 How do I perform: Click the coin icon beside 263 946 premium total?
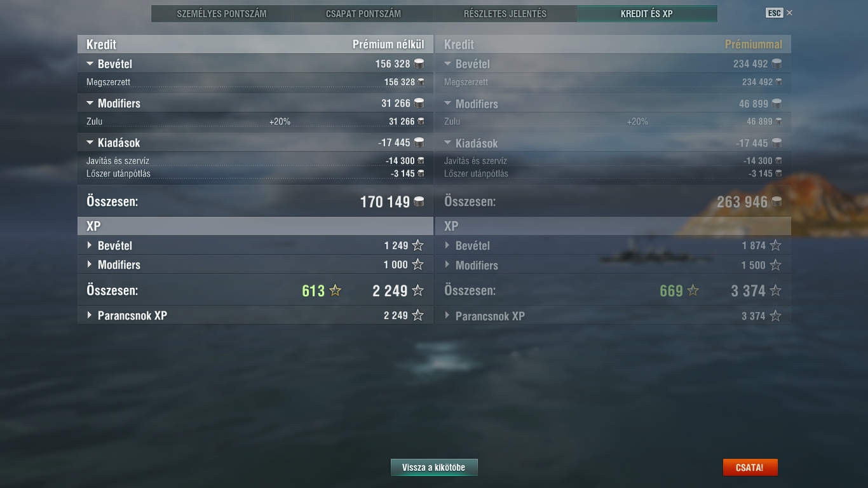pyautogui.click(x=776, y=202)
